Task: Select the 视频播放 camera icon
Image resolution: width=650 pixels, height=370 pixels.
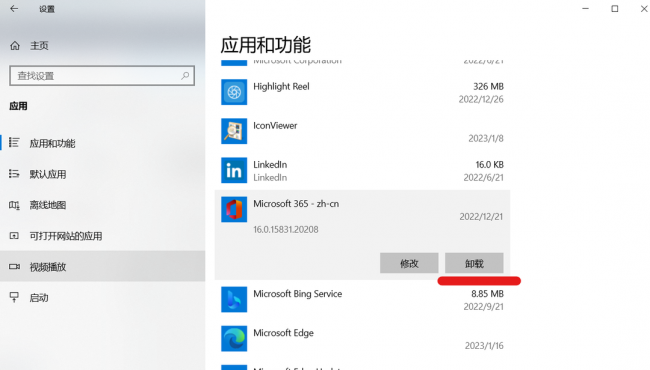Action: click(14, 266)
